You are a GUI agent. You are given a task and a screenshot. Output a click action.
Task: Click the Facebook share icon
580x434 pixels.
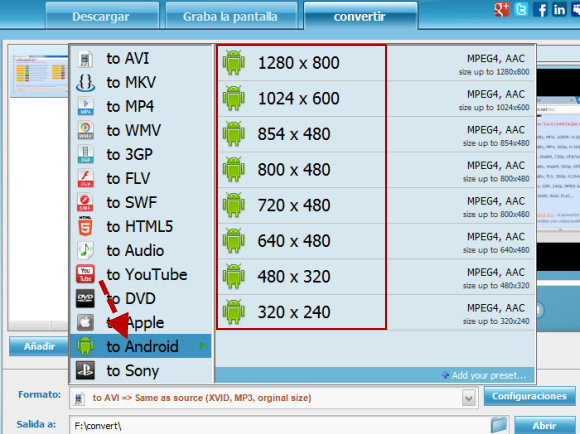click(x=540, y=10)
